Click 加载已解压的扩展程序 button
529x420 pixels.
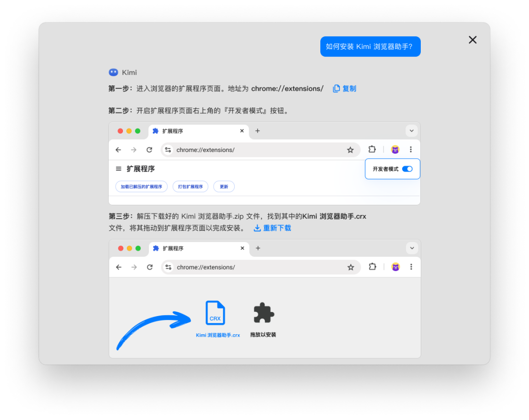(142, 187)
